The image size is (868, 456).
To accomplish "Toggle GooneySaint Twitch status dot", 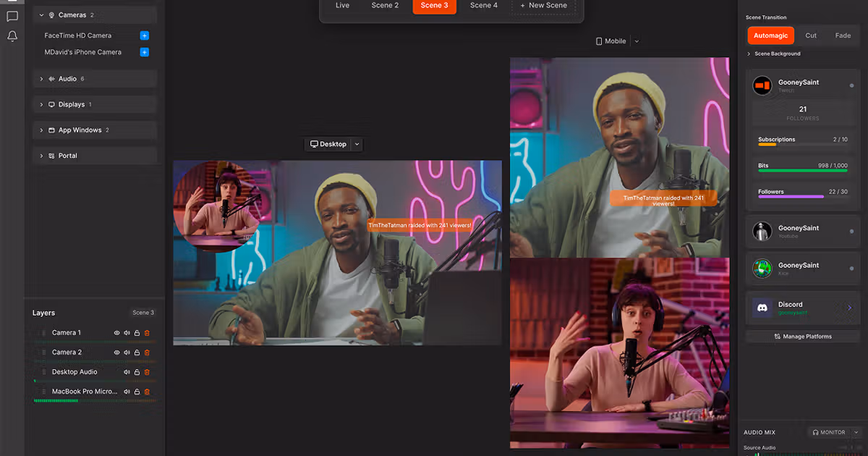I will [x=851, y=85].
